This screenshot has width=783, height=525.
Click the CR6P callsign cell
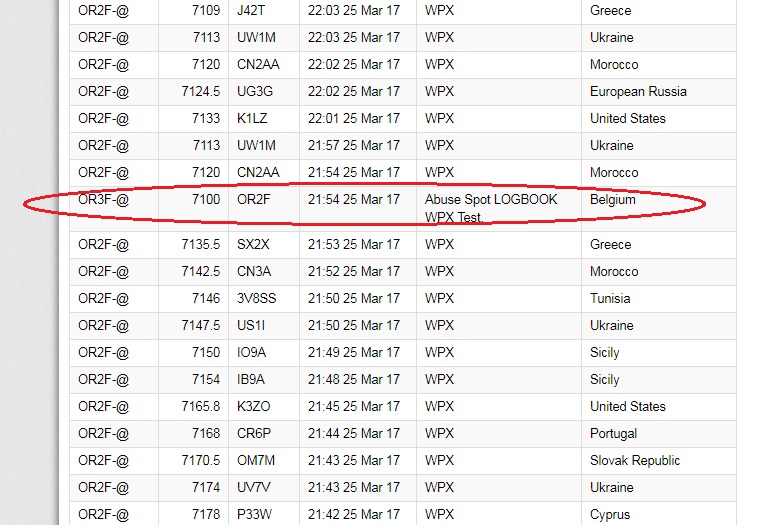click(x=253, y=433)
